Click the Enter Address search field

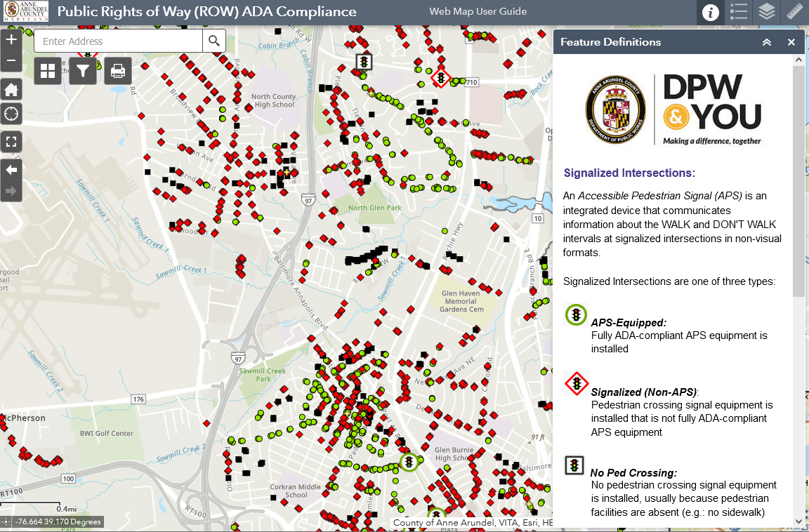pos(118,41)
